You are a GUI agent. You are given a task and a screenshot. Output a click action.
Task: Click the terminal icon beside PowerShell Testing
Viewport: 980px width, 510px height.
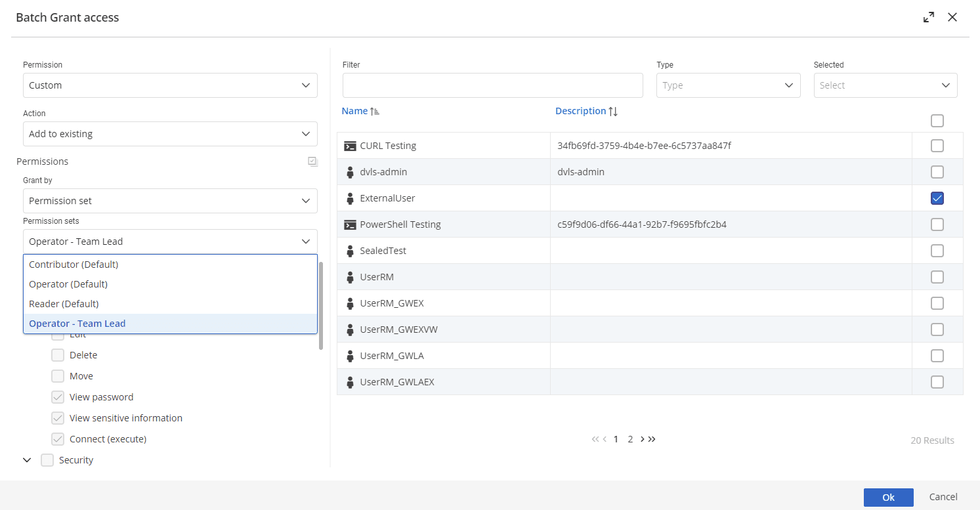[x=349, y=224]
